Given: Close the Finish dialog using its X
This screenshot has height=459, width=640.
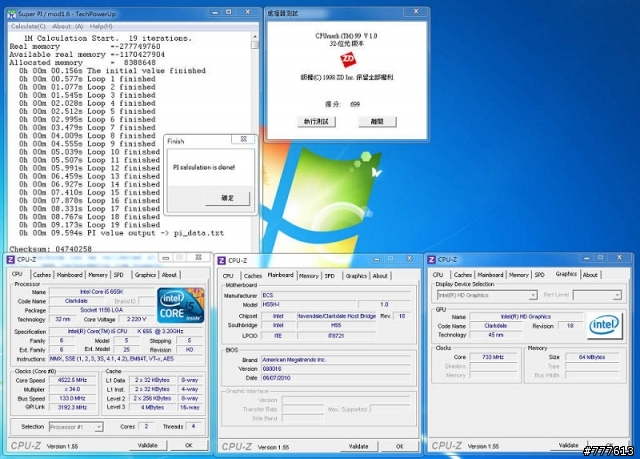Looking at the screenshot, I should tap(244, 139).
